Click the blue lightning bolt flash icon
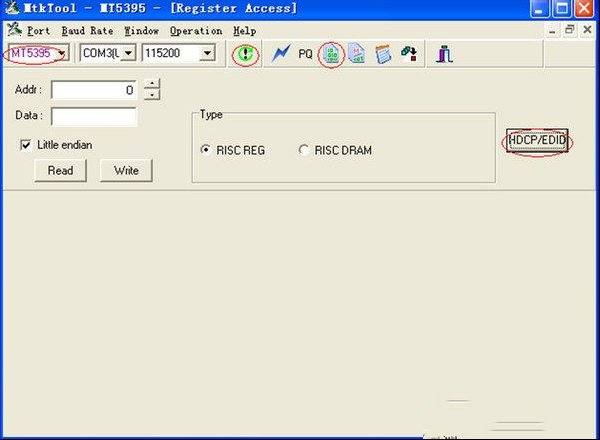The image size is (600, 440). [x=281, y=53]
